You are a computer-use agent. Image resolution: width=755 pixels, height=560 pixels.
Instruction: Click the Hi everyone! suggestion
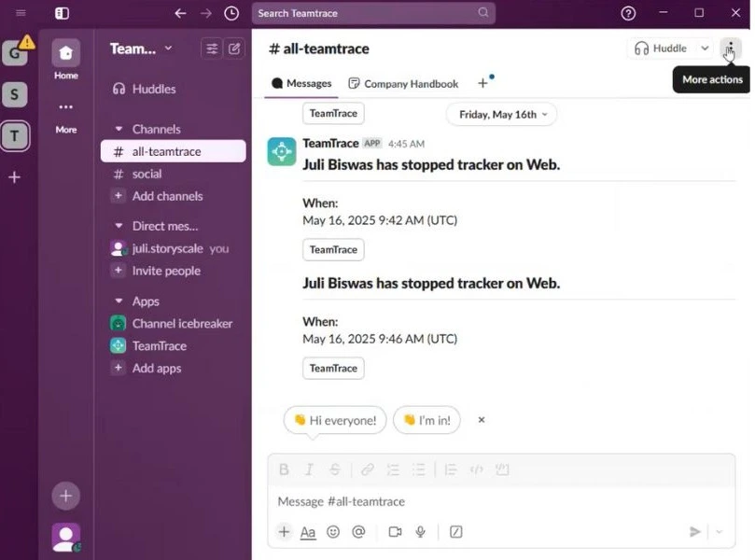[x=336, y=420]
